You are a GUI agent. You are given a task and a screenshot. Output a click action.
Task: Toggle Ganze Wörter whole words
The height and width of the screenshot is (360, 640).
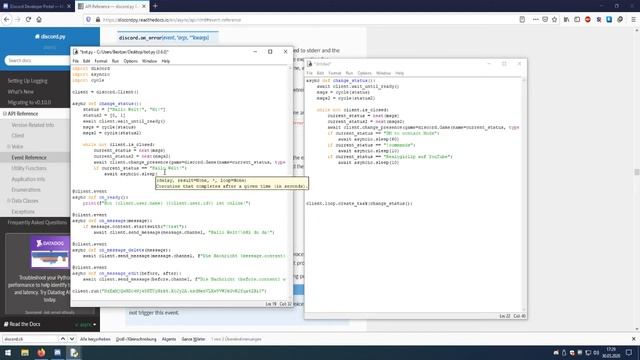point(193,339)
